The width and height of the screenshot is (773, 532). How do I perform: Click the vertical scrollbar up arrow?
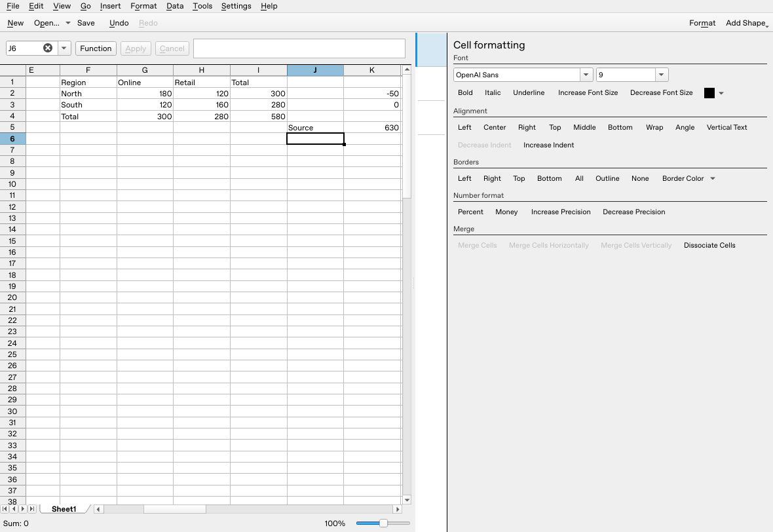[407, 69]
